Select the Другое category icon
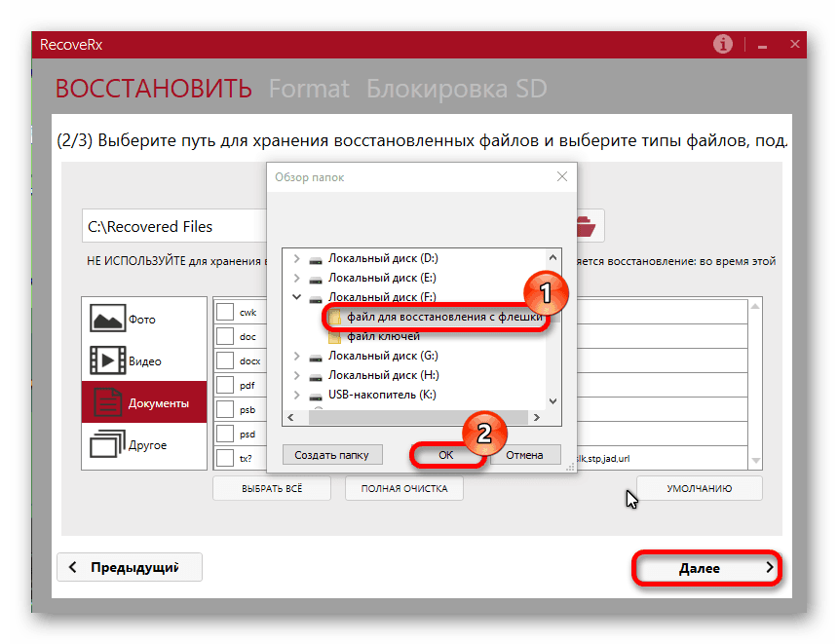838x644 pixels. point(107,444)
